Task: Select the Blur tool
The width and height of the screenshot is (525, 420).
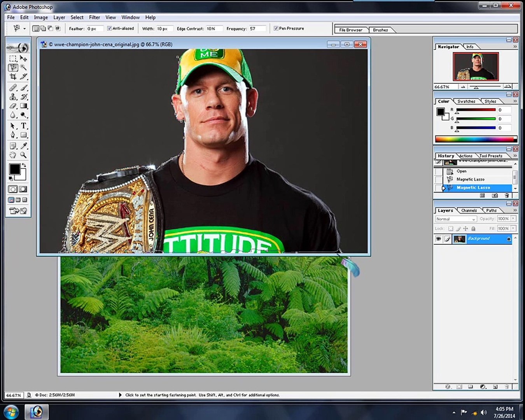Action: coord(13,115)
